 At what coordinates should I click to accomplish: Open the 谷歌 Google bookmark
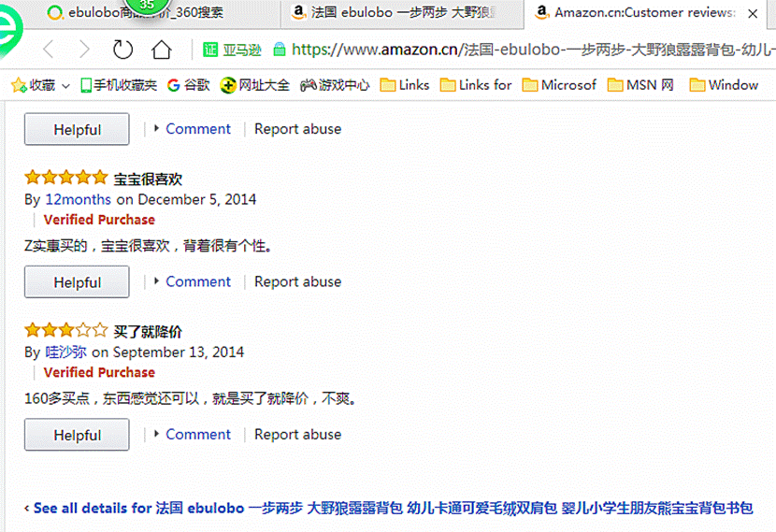coord(189,85)
